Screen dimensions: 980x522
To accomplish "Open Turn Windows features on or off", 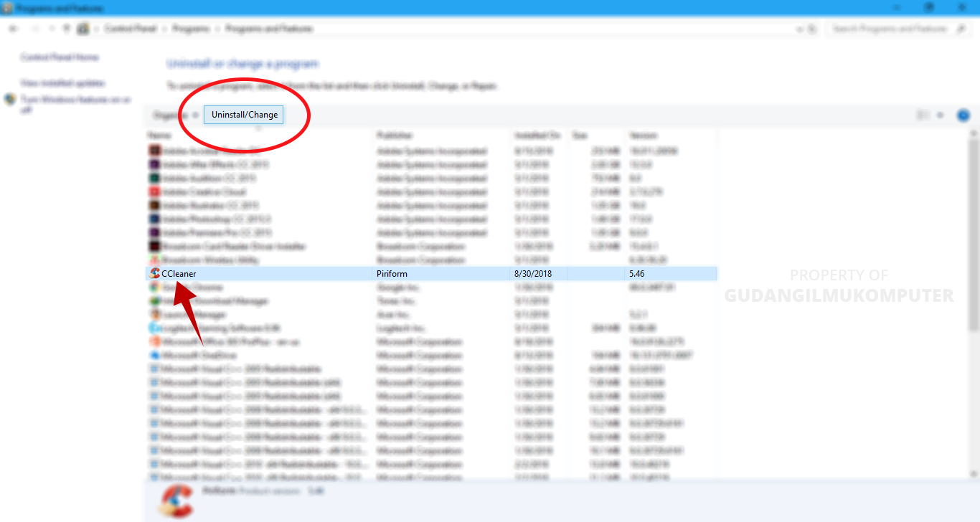I will coord(75,105).
